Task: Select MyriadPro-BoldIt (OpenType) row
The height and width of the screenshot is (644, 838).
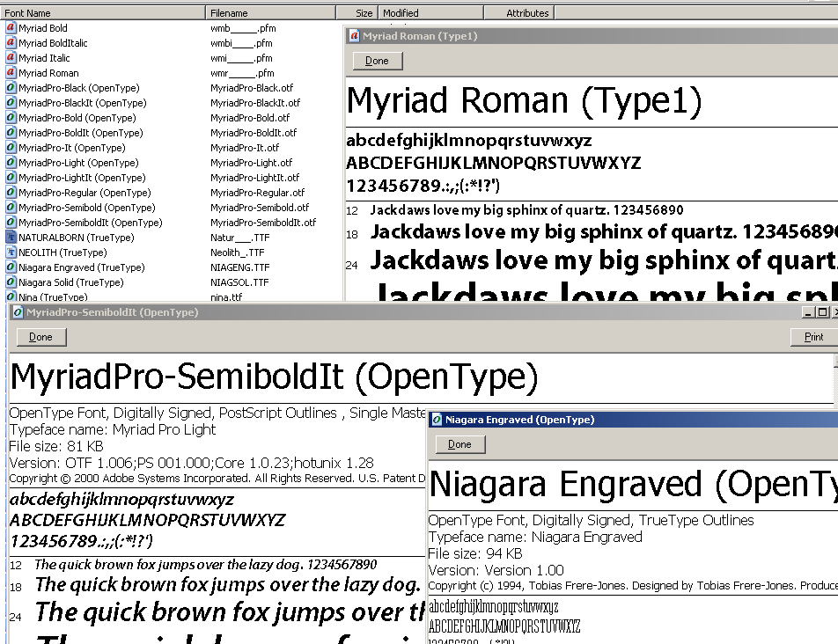Action: coord(81,133)
